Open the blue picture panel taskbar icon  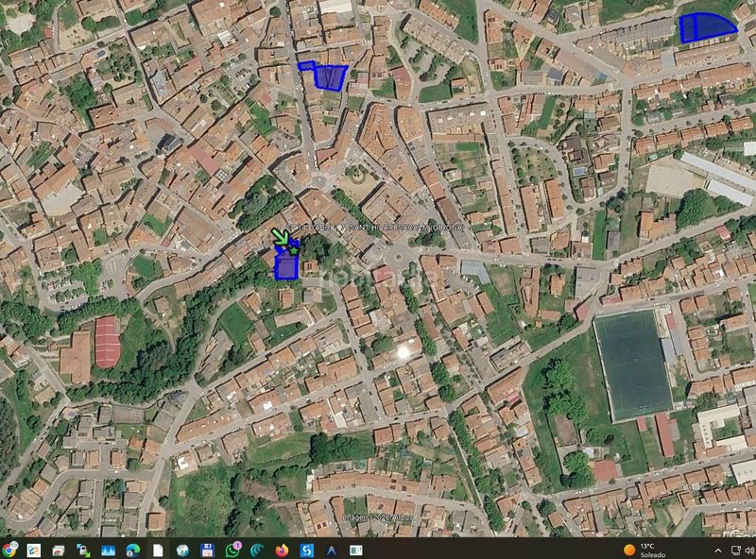tap(108, 550)
